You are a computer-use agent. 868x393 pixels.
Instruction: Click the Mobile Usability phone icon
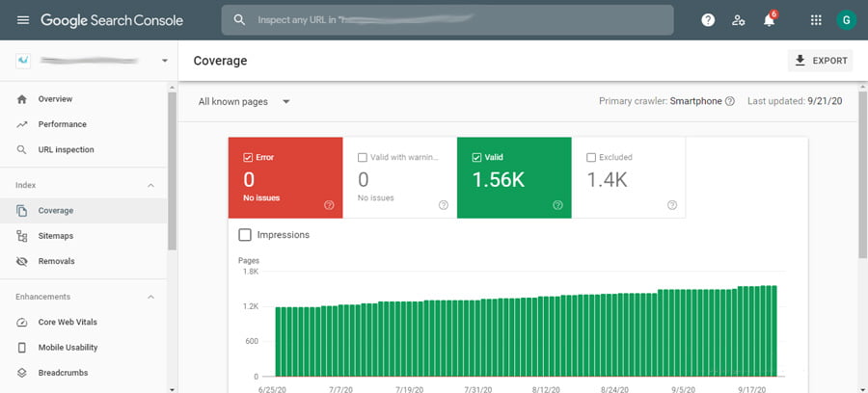(21, 348)
